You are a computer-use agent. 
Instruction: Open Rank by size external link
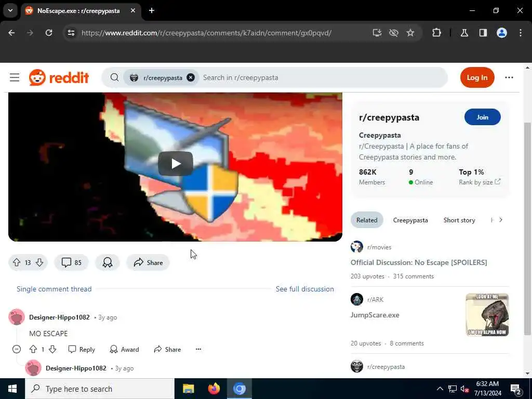480,182
